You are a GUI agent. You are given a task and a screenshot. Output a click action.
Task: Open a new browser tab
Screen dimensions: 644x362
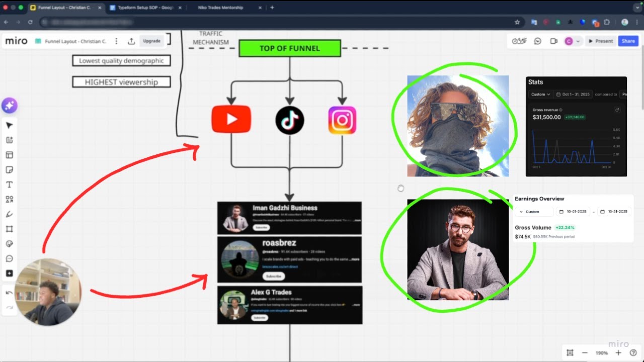[272, 8]
